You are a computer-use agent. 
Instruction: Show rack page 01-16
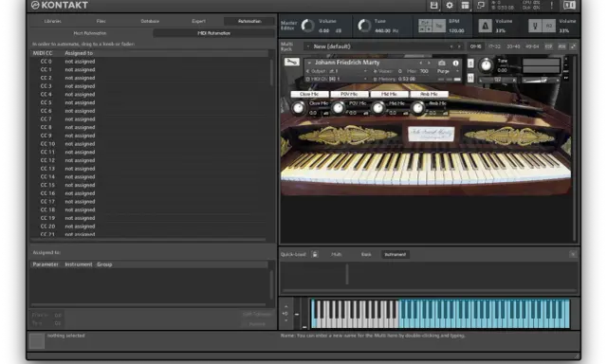point(475,46)
